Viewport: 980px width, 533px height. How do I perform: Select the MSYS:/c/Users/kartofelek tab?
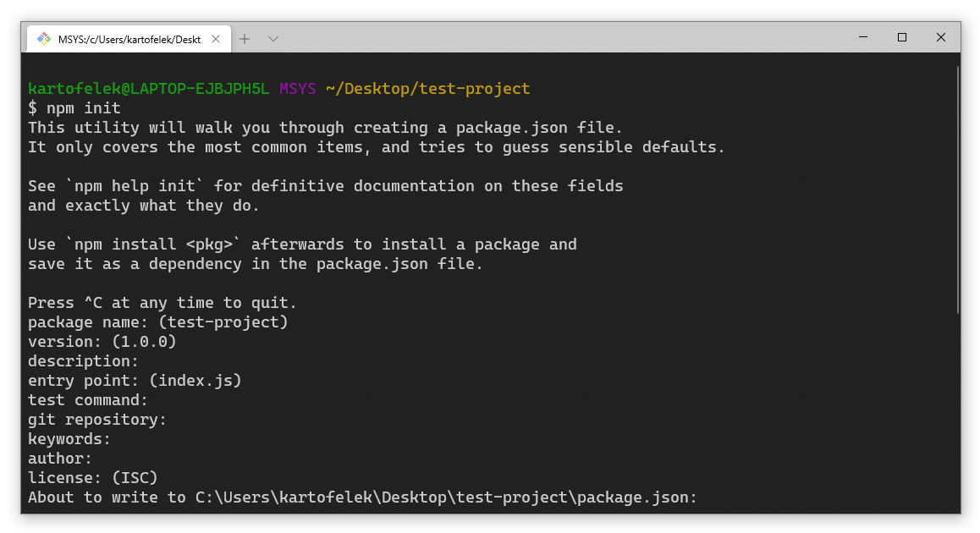click(129, 39)
